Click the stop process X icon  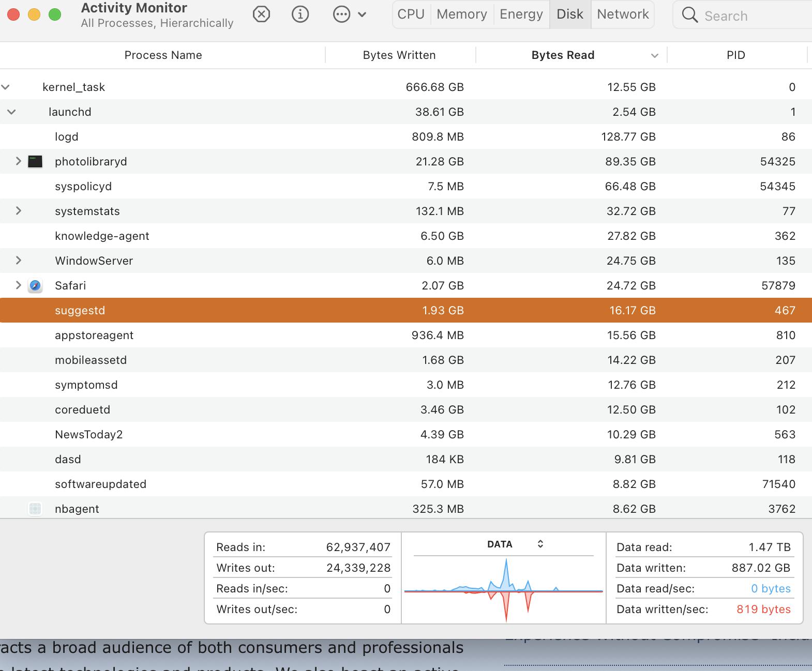tap(262, 14)
